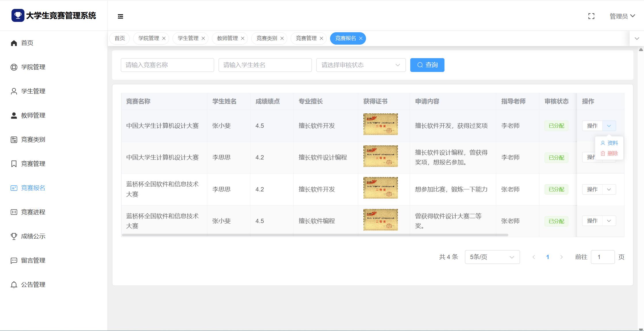Click the 查询 search button
This screenshot has height=331, width=644.
[x=427, y=65]
